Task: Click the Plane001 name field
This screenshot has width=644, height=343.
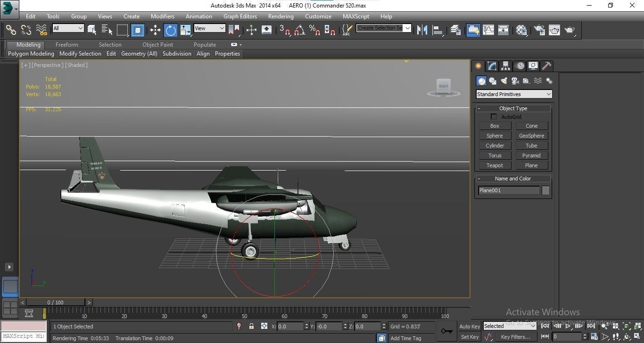Action: click(509, 190)
